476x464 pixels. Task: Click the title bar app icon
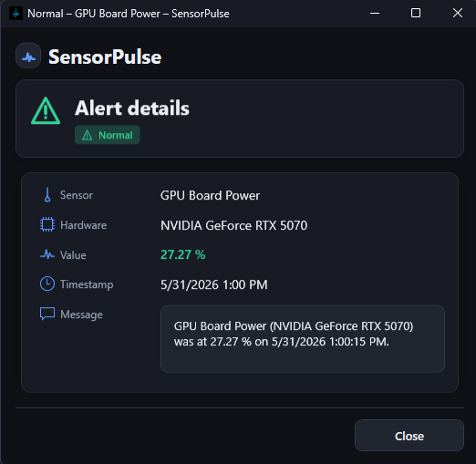click(x=16, y=14)
